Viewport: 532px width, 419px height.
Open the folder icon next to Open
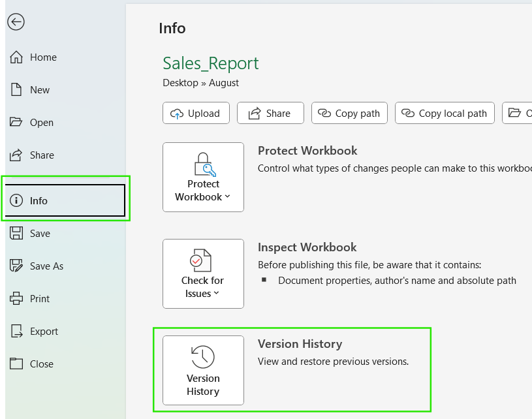(x=16, y=122)
